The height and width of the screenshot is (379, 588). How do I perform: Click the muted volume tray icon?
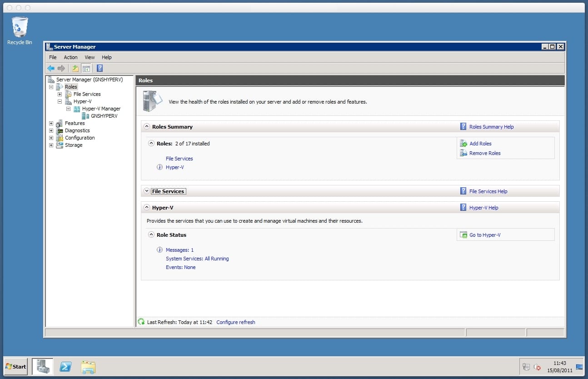pyautogui.click(x=537, y=367)
